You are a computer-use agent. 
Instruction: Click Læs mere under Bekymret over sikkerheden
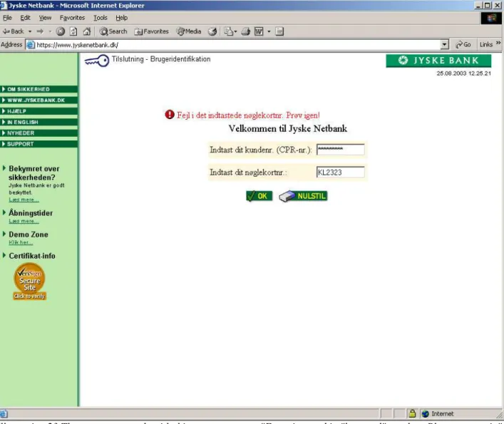tap(24, 200)
